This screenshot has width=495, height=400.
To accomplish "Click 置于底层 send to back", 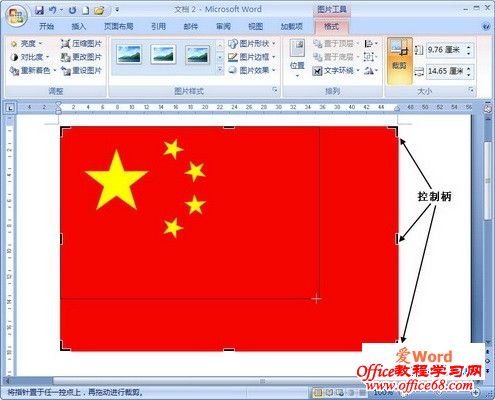I will (x=336, y=57).
